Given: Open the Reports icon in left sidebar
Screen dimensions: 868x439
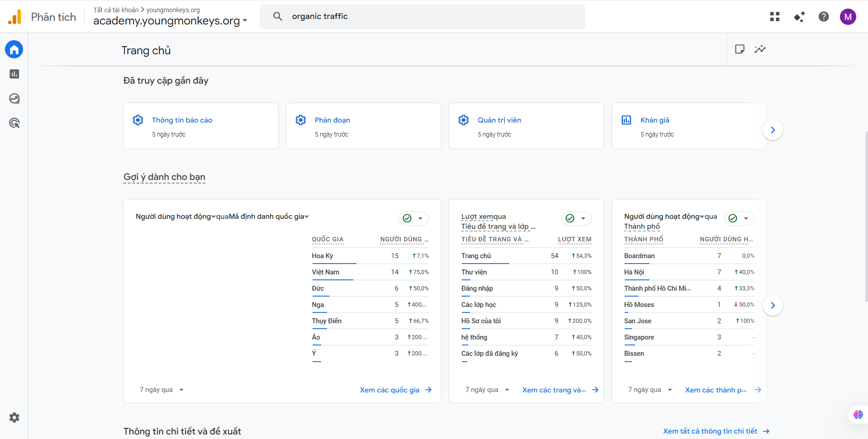Looking at the screenshot, I should point(14,74).
